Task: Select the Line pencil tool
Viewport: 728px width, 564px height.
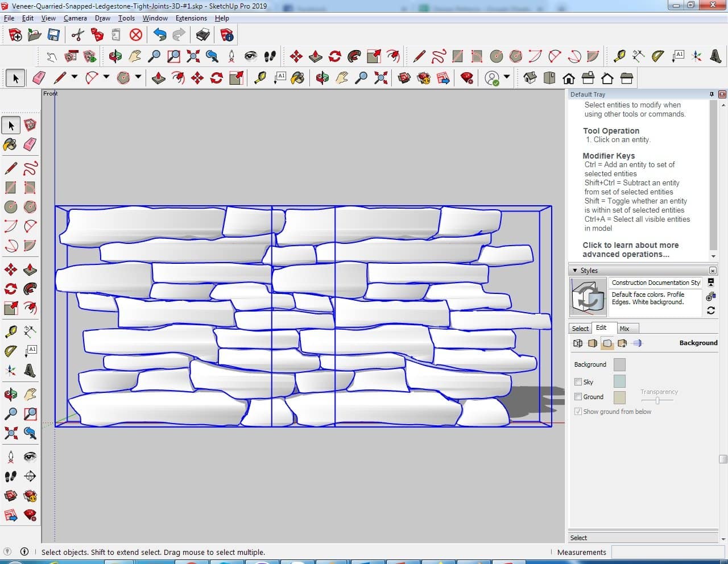Action: click(x=10, y=168)
